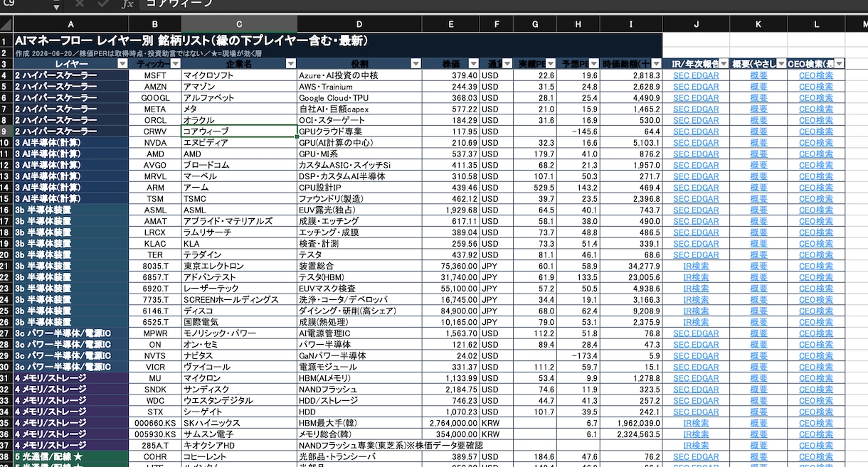Viewport: 868px width, 467px height.
Task: Open IR検索 link for 8035.T row
Action: pyautogui.click(x=696, y=267)
